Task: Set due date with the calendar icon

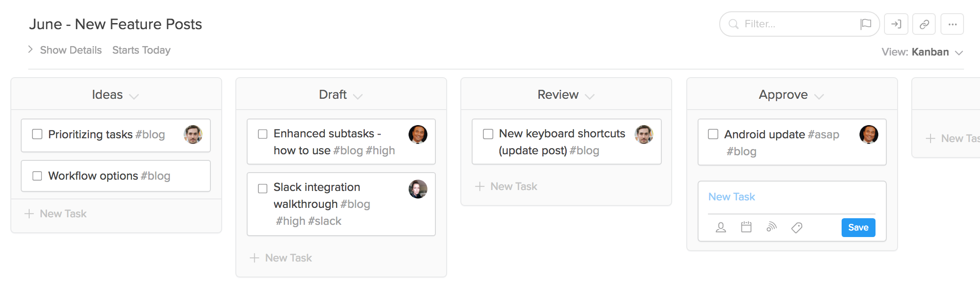Action: coord(746,228)
